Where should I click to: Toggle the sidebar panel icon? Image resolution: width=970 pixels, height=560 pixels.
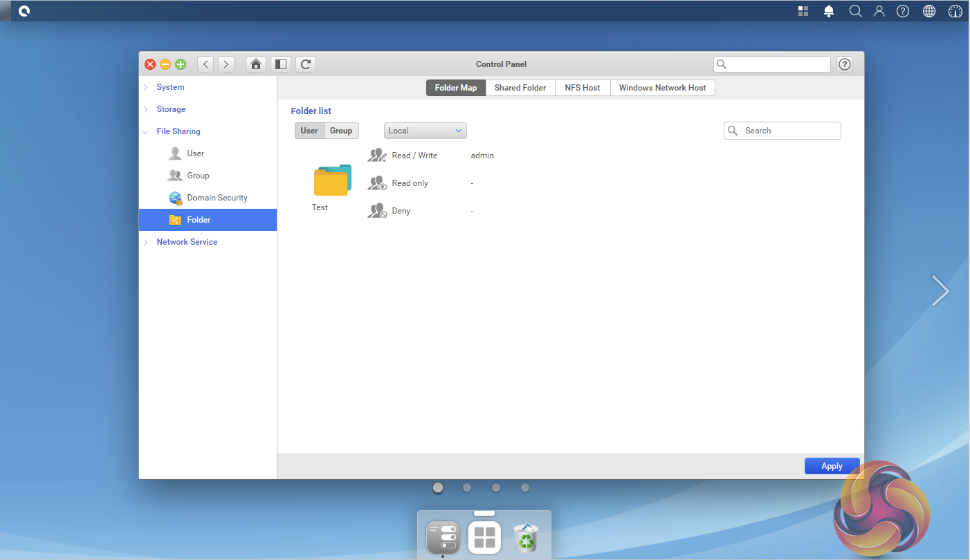click(x=280, y=64)
